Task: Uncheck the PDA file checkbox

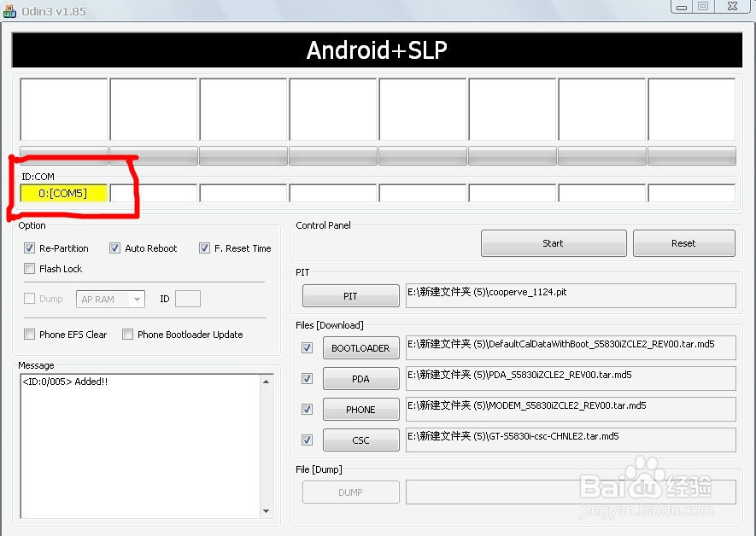Action: click(308, 378)
